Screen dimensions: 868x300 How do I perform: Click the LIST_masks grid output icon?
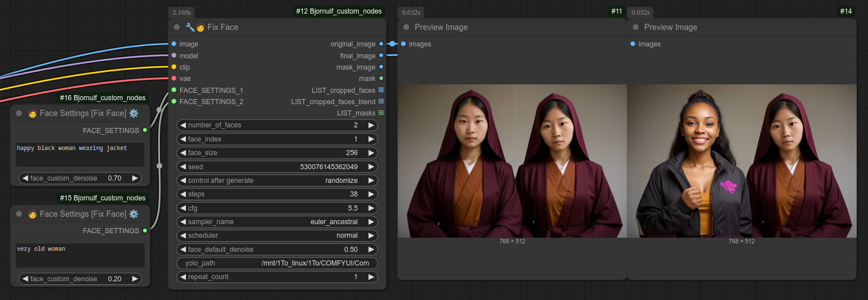(381, 113)
